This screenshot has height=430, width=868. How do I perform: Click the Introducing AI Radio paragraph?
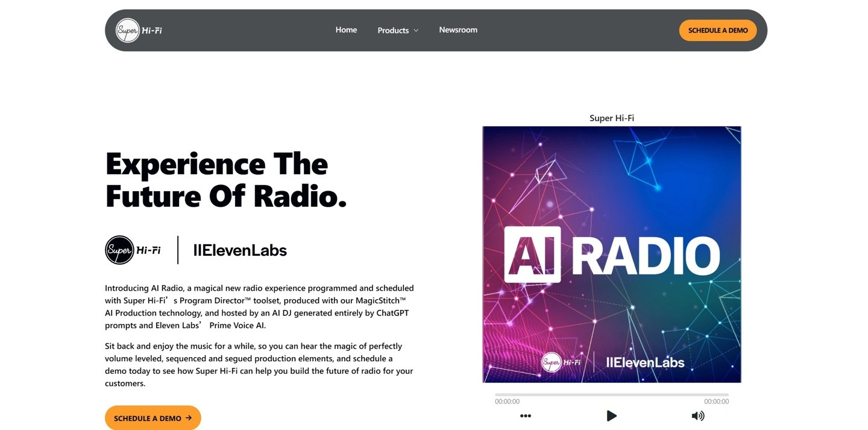coord(259,306)
